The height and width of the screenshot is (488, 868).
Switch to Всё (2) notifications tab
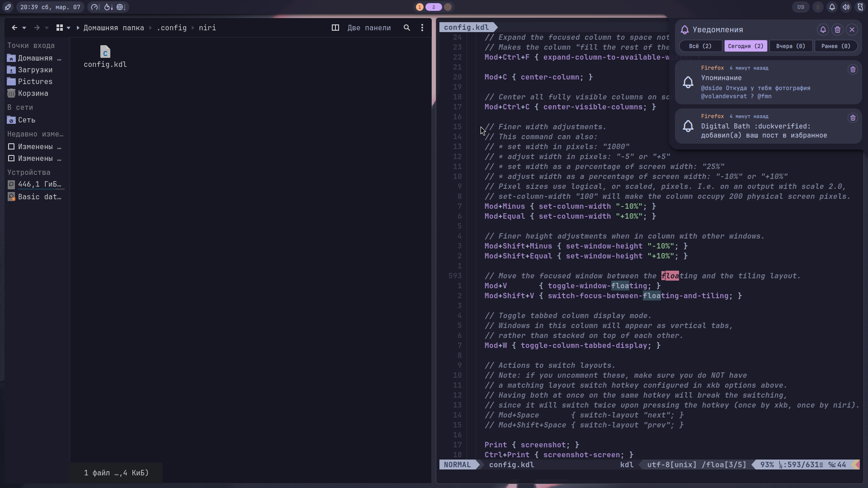(x=700, y=46)
